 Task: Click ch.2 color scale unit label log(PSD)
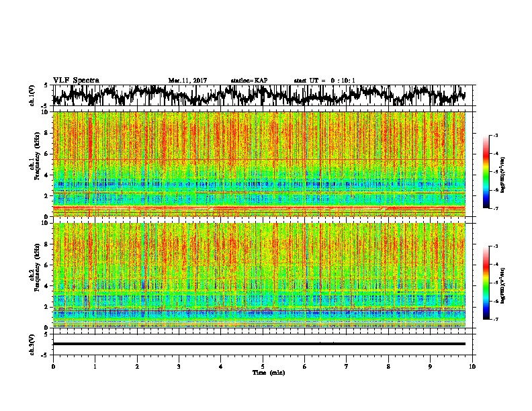[503, 285]
